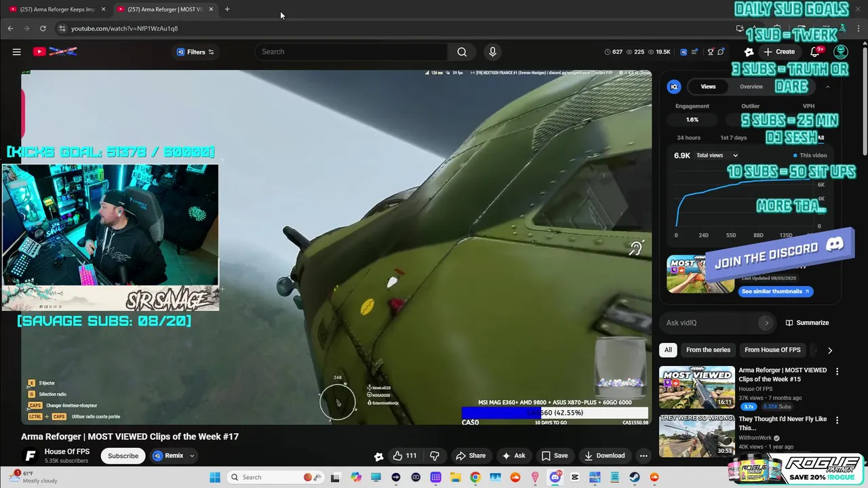This screenshot has height=488, width=868.
Task: Open File Explorer from the taskbar
Action: pos(456,477)
